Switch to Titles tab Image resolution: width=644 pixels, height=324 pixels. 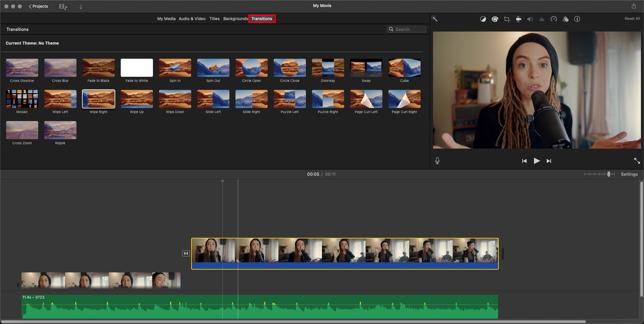point(214,19)
